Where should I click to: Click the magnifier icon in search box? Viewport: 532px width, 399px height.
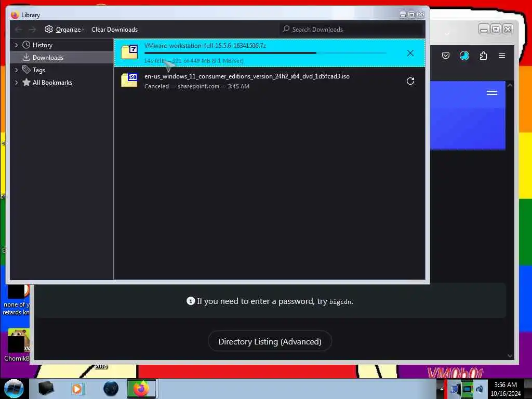tap(286, 29)
